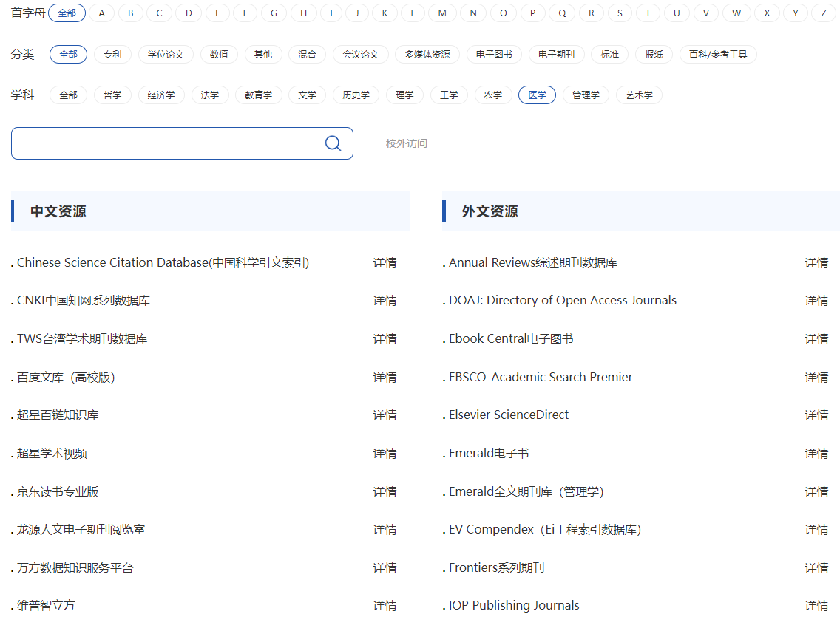The image size is (840, 617).
Task: Open 百度文库（高校版）link
Action: [x=66, y=378]
